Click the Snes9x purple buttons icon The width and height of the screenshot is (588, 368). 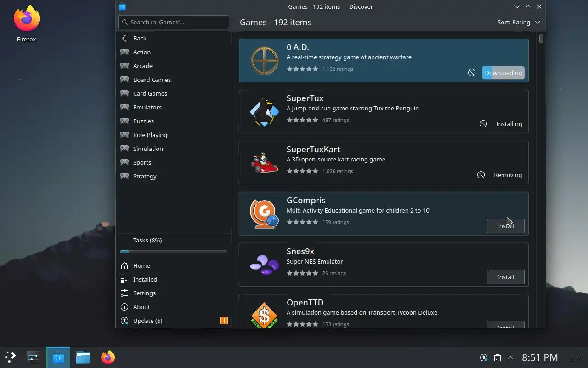pyautogui.click(x=264, y=265)
